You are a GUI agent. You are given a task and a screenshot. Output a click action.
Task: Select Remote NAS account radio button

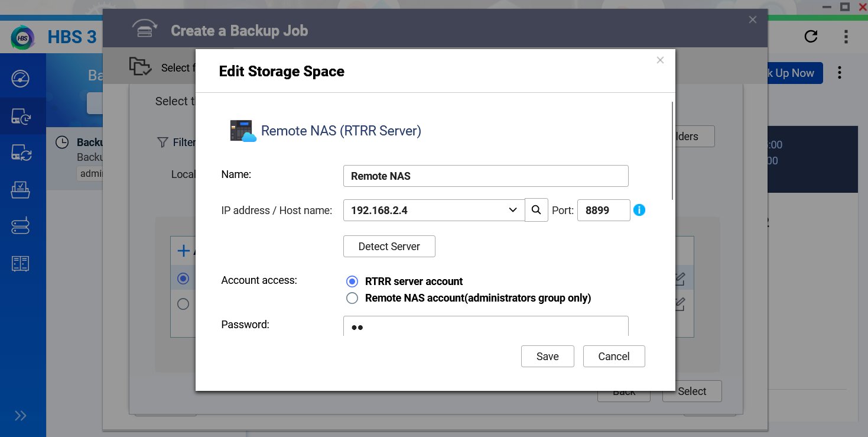[x=352, y=298]
